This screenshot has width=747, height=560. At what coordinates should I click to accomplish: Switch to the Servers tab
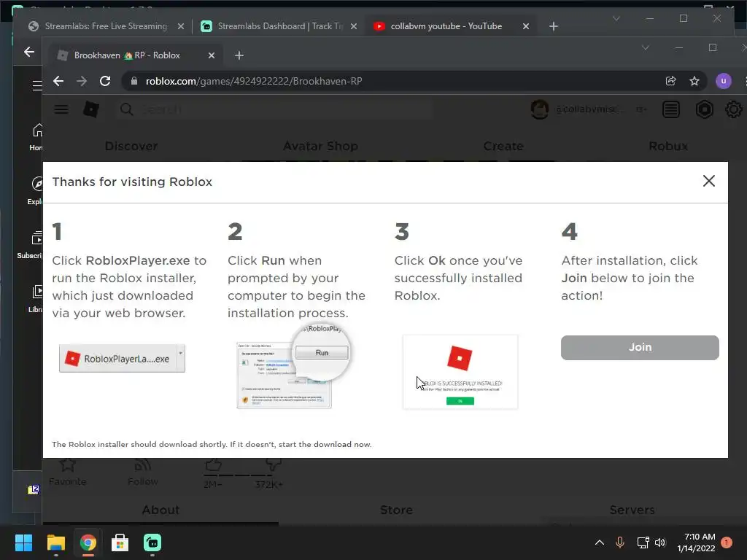pyautogui.click(x=632, y=510)
